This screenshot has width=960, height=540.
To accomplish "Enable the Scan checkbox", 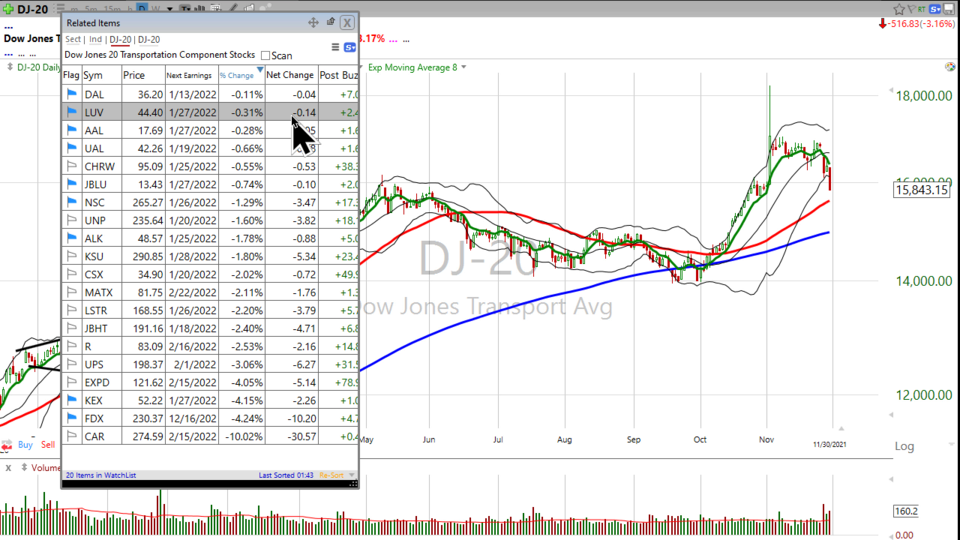I will tap(265, 56).
